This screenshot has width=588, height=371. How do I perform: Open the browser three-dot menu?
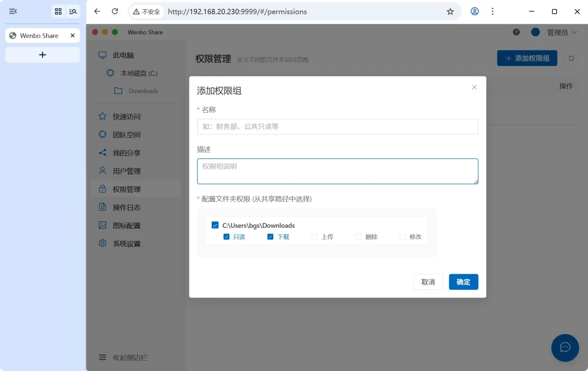tap(492, 11)
